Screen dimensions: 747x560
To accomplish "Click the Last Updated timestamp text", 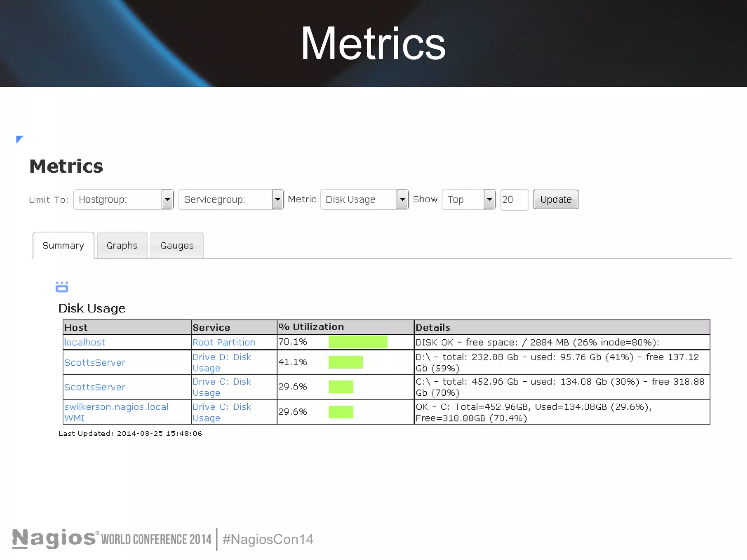I will point(130,433).
